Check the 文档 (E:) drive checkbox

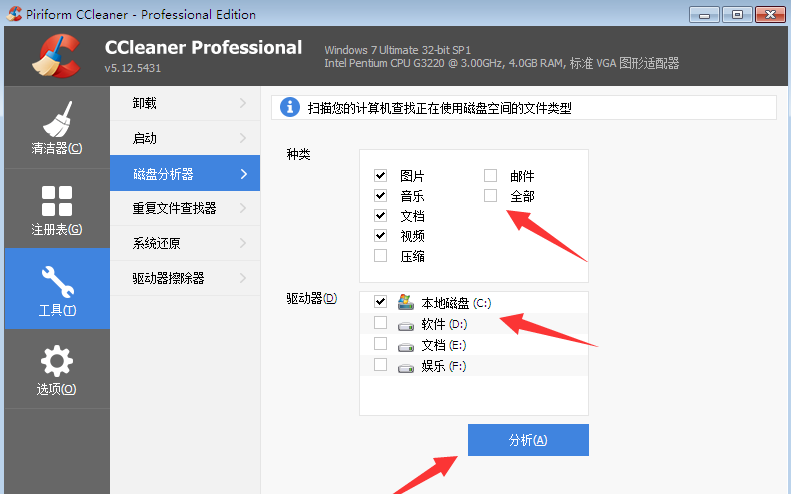click(380, 344)
